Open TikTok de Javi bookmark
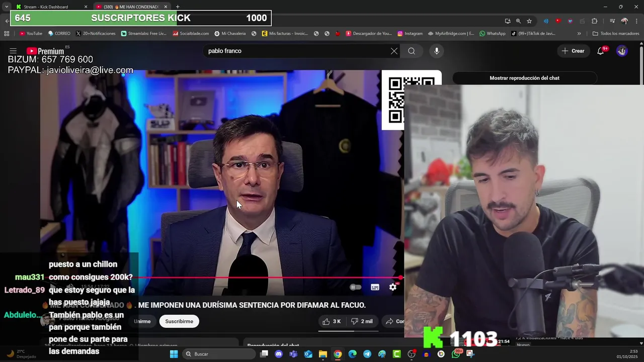Screen dimensions: 644x362 coord(533,34)
